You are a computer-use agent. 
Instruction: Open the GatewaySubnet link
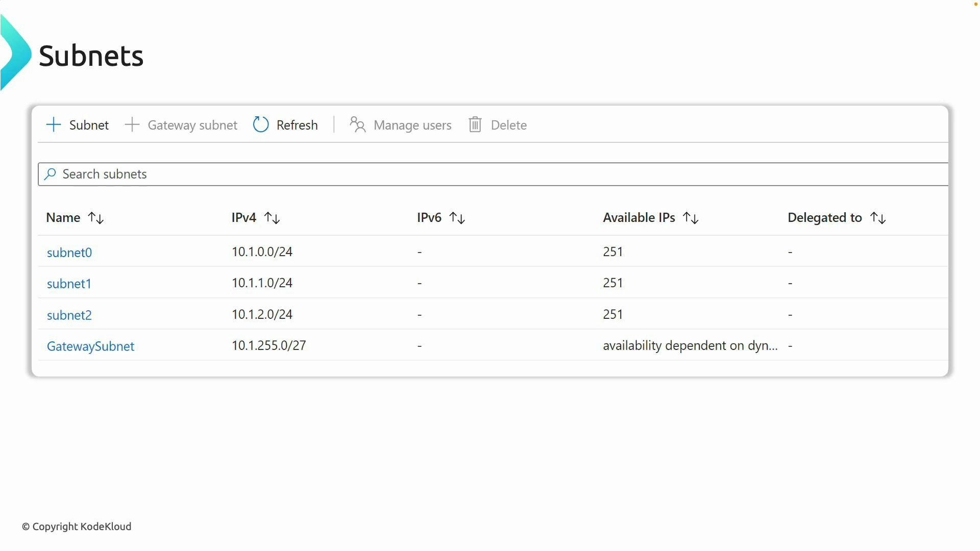pos(91,346)
